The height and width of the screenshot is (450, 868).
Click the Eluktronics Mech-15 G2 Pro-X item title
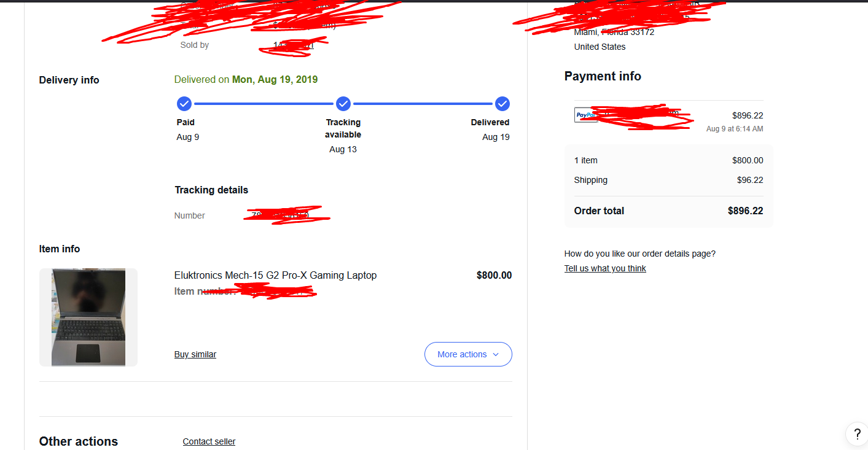click(275, 276)
